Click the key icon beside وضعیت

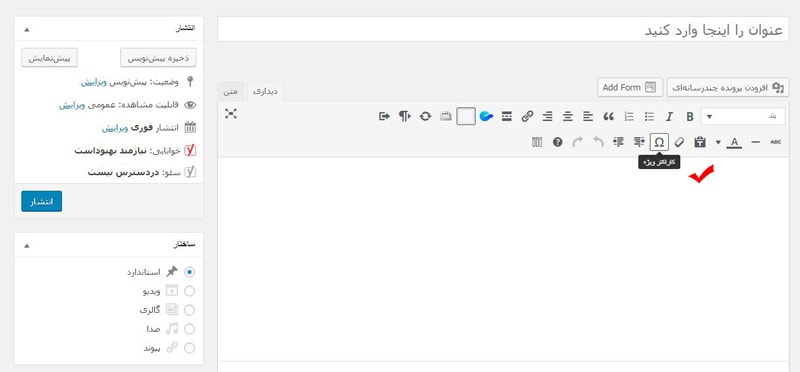(x=190, y=82)
